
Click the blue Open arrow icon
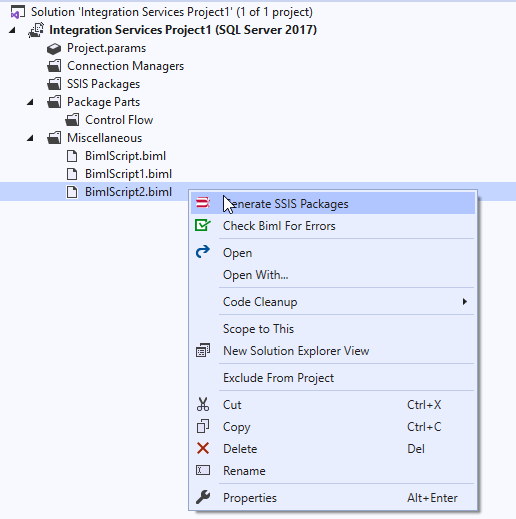tap(203, 252)
